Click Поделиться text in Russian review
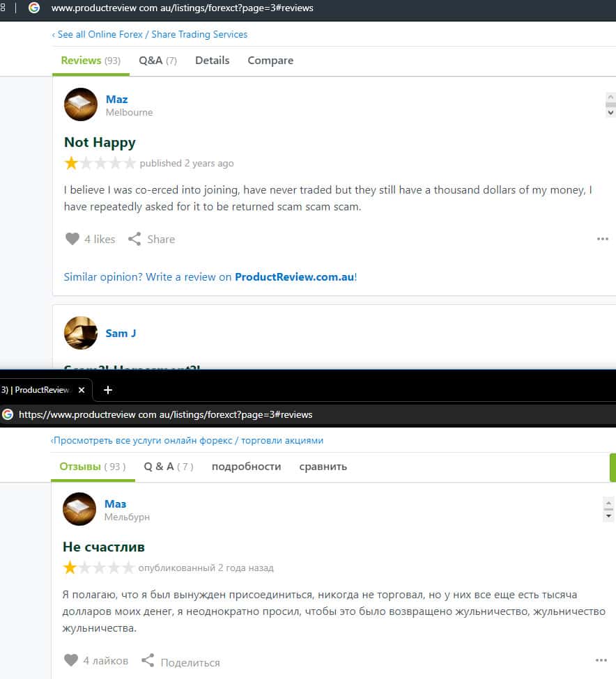Viewport: 616px width, 679px height. tap(191, 662)
